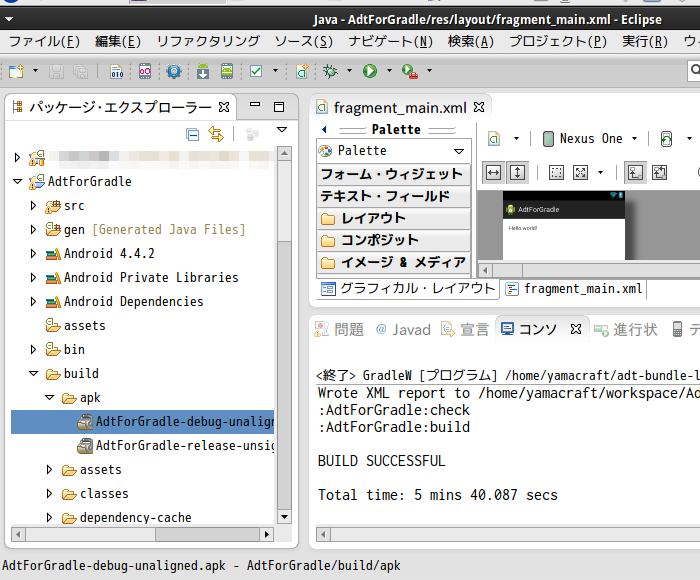The width and height of the screenshot is (700, 580).
Task: Open the 実行(R) menu
Action: (645, 42)
